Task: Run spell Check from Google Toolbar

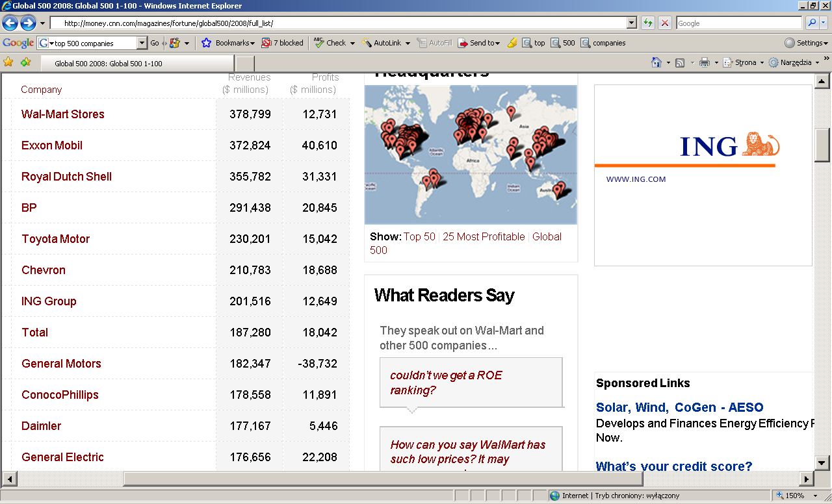Action: [330, 43]
